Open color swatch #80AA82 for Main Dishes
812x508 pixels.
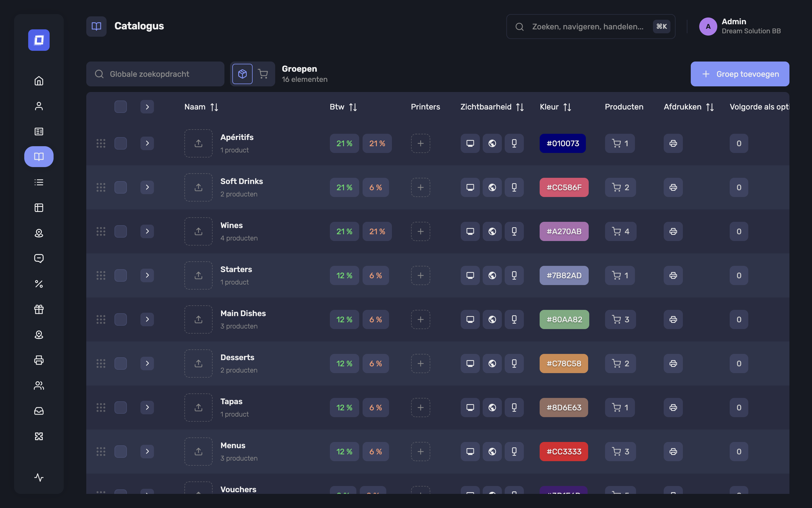(564, 319)
